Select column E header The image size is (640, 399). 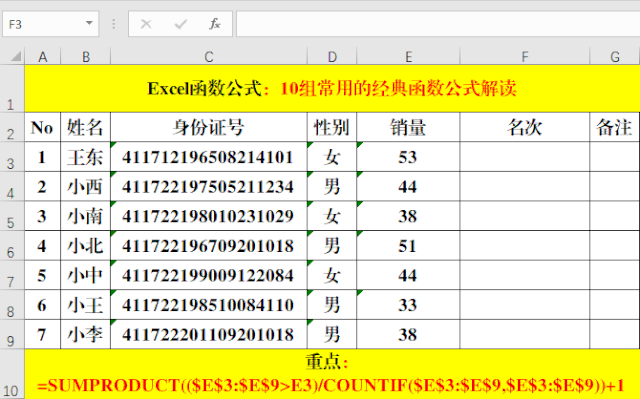click(408, 56)
